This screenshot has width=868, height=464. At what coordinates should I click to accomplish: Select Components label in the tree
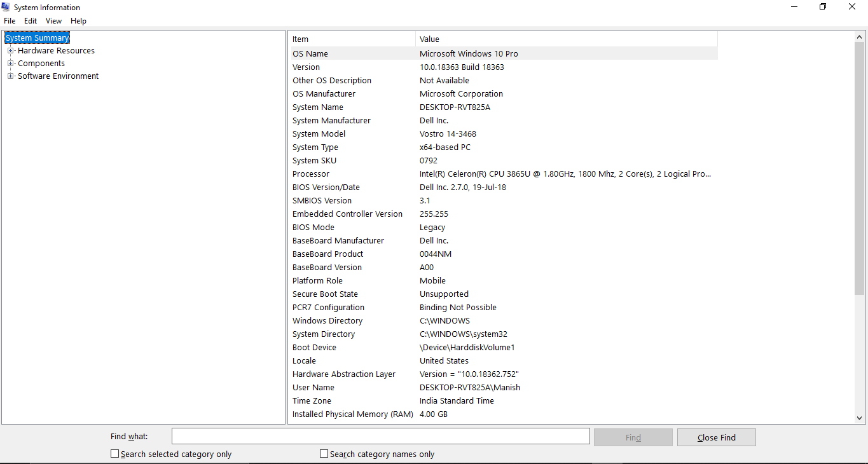41,64
